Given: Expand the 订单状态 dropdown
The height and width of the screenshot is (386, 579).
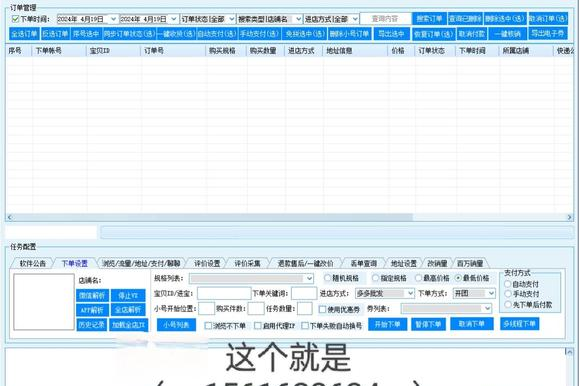Looking at the screenshot, I should [208, 19].
